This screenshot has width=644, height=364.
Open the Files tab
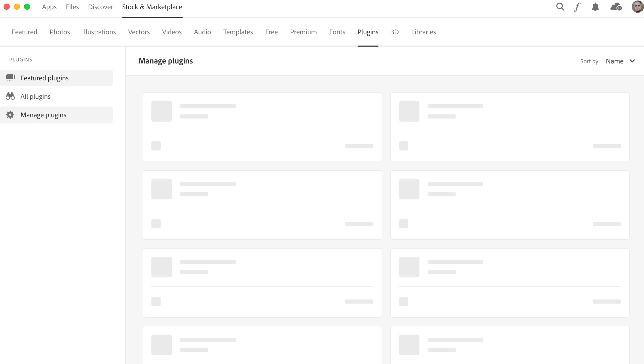pos(72,7)
